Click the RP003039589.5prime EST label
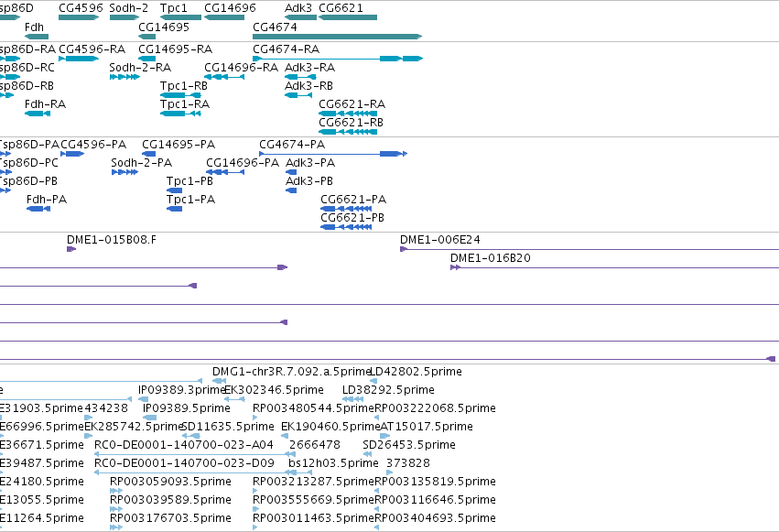Screen dimensions: 779x532 point(170,500)
